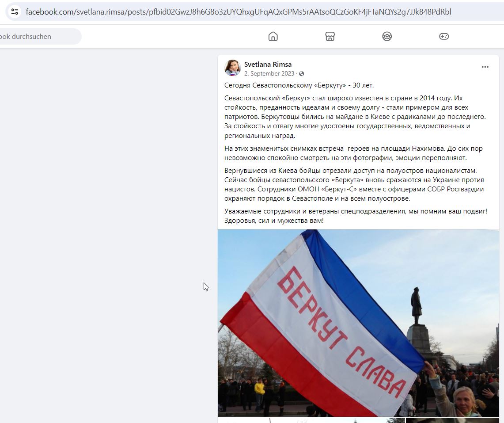Click the public audience globe icon

coord(302,74)
